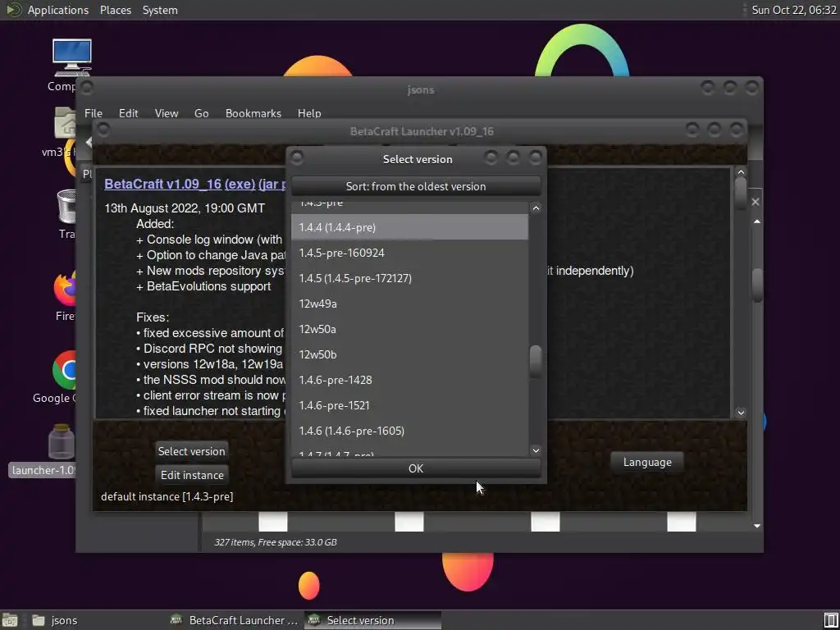Click the Trash desktop icon
The width and height of the screenshot is (840, 630).
click(x=66, y=207)
